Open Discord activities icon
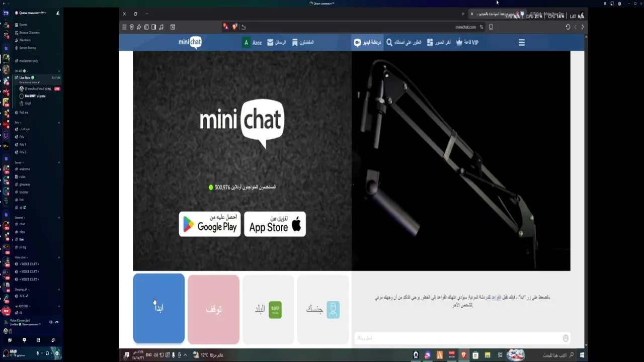This screenshot has height=362, width=644. click(x=39, y=340)
